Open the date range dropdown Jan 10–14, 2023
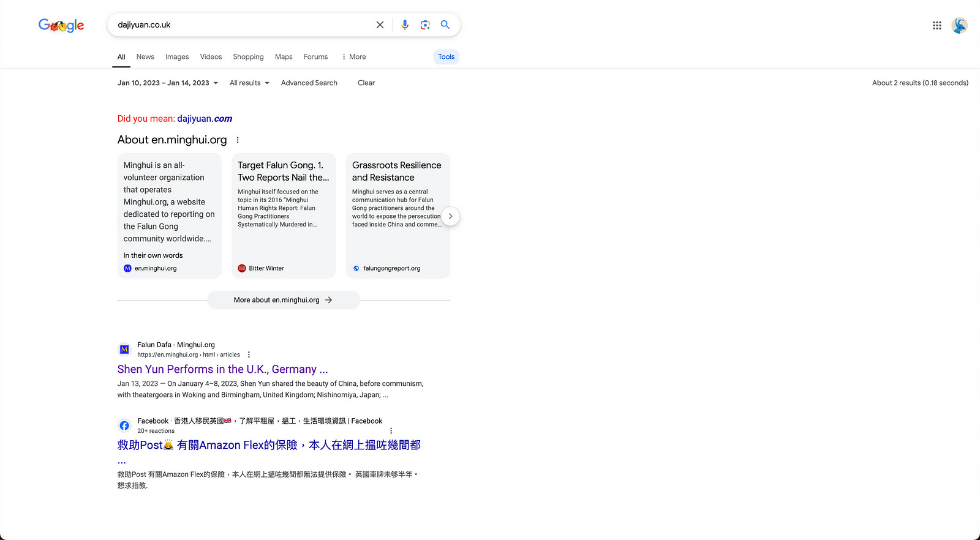 point(168,83)
